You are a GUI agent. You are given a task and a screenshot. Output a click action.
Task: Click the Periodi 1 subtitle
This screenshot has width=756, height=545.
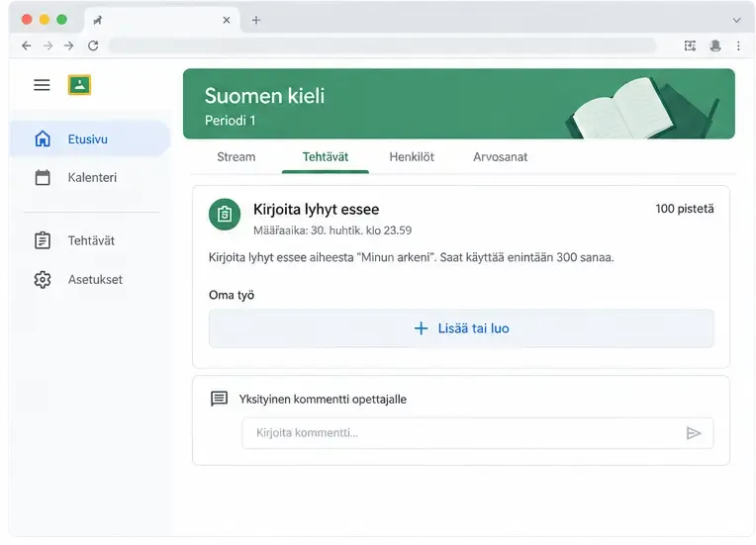(x=230, y=121)
